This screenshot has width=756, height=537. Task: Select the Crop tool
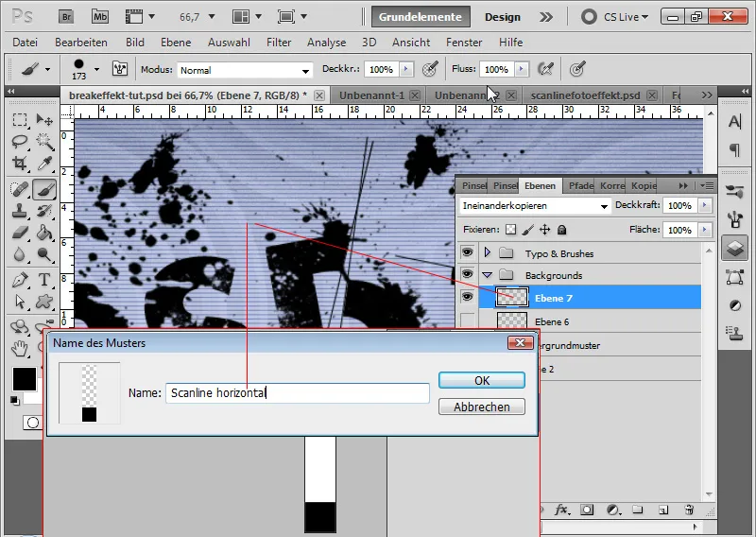(19, 164)
